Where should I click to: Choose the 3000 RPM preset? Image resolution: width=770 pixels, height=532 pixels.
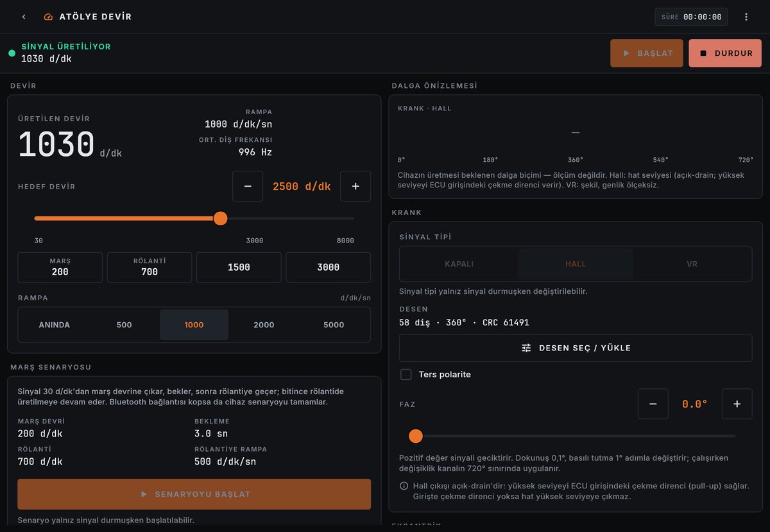click(328, 267)
